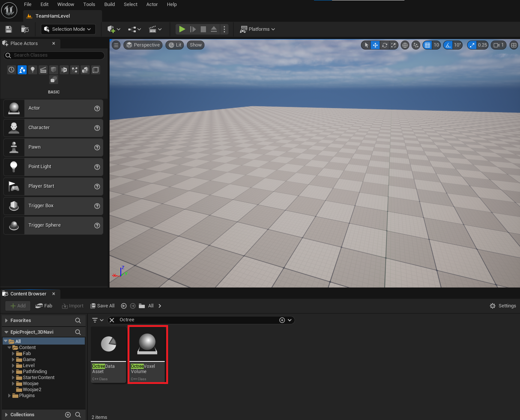Open camera speed setting

pyautogui.click(x=499, y=45)
